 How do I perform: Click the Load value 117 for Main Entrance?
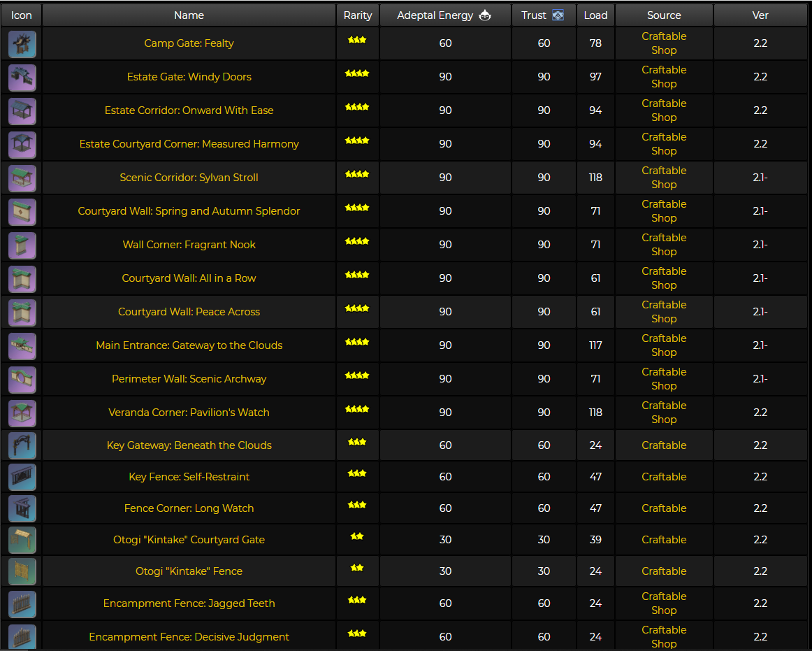pos(595,345)
